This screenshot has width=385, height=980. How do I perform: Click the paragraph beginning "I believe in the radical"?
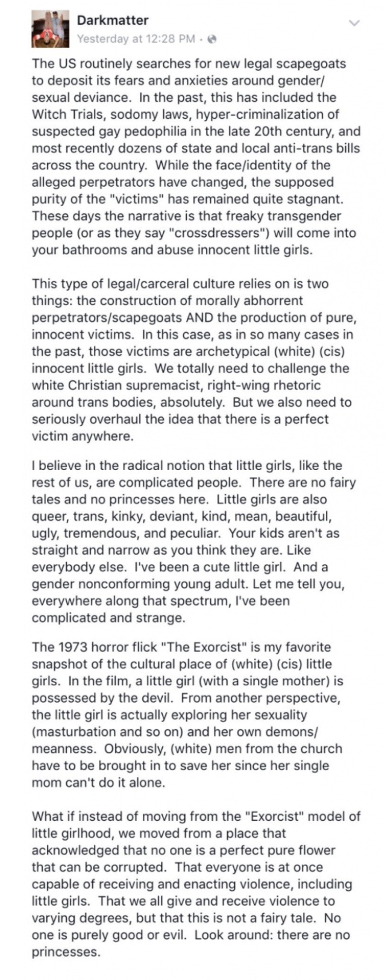click(193, 541)
